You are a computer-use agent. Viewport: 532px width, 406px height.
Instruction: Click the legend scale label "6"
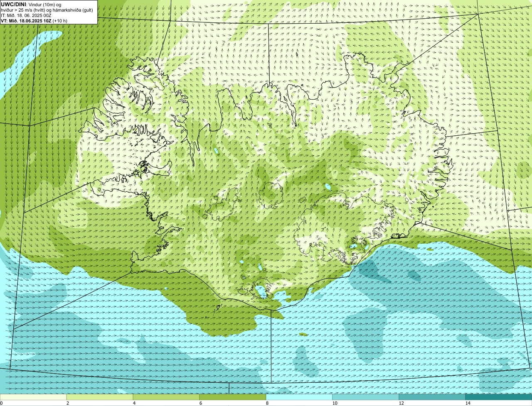pos(200,403)
